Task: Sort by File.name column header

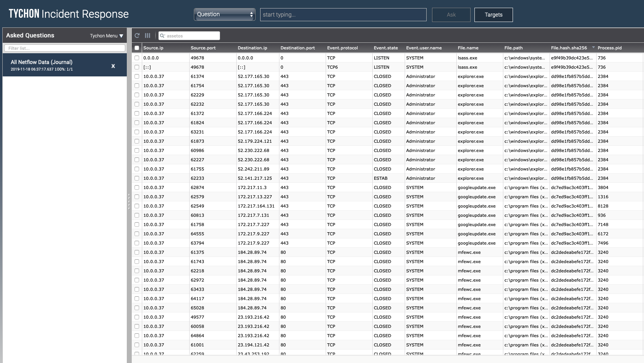Action: 468,48
